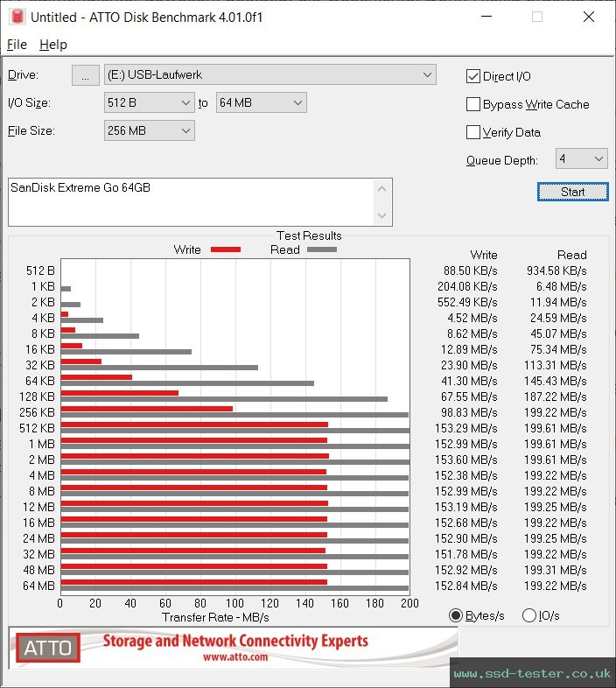Image resolution: width=616 pixels, height=688 pixels.
Task: Minimize the ATTO Disk Benchmark window
Action: point(486,17)
